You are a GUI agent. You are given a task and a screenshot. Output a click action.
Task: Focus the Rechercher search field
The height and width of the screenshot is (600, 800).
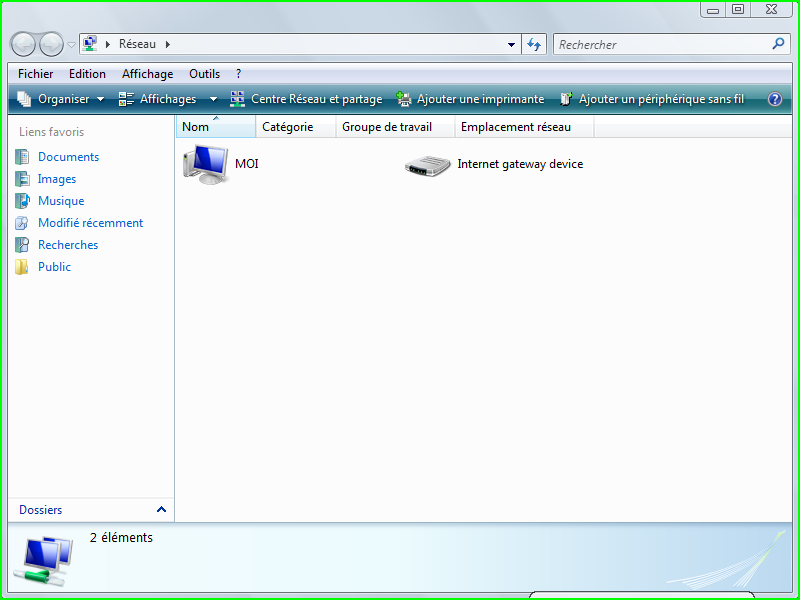(x=661, y=44)
